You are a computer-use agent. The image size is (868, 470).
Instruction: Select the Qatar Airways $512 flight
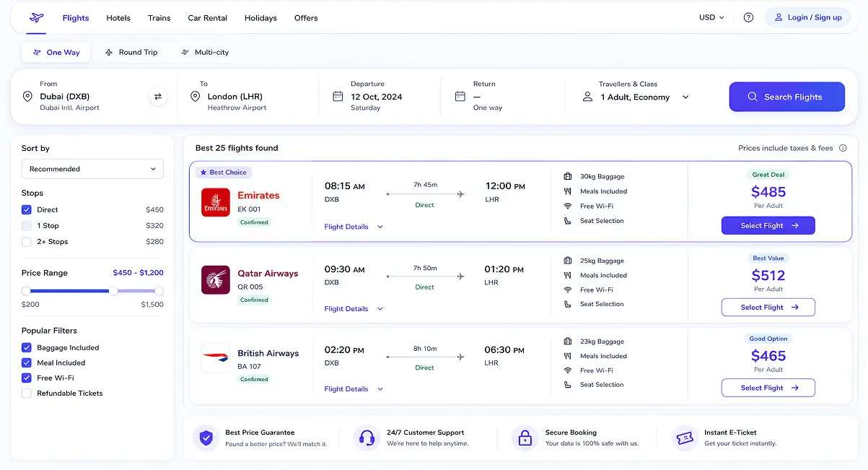tap(768, 308)
